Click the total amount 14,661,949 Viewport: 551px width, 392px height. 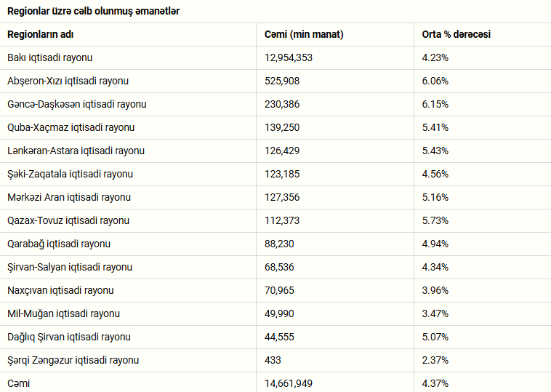point(289,383)
